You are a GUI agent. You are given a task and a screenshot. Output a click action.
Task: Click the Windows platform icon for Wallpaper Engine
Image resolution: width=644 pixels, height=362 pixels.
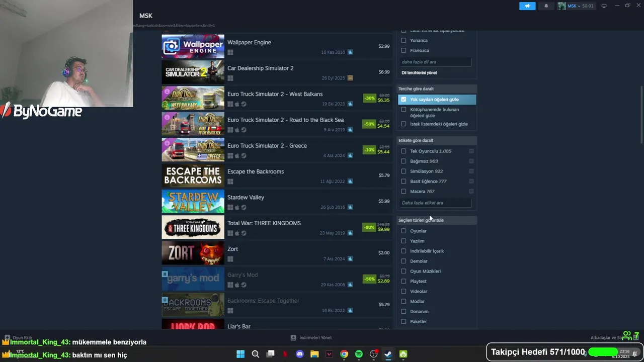click(230, 52)
